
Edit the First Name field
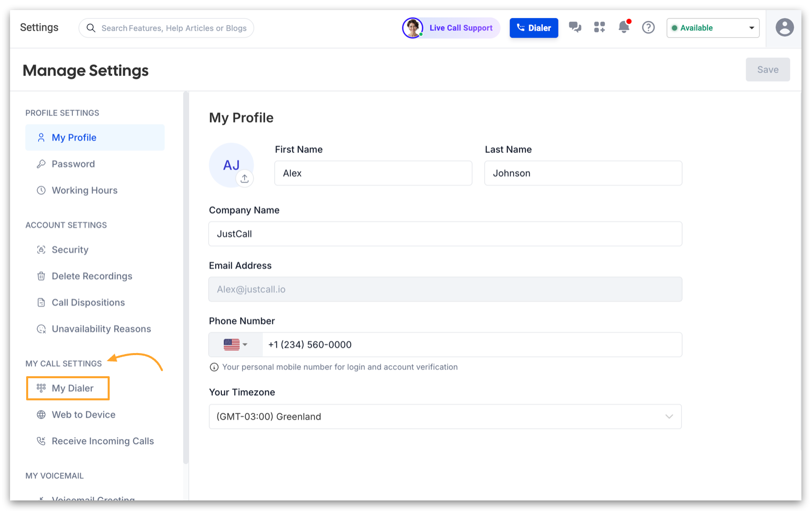[373, 173]
